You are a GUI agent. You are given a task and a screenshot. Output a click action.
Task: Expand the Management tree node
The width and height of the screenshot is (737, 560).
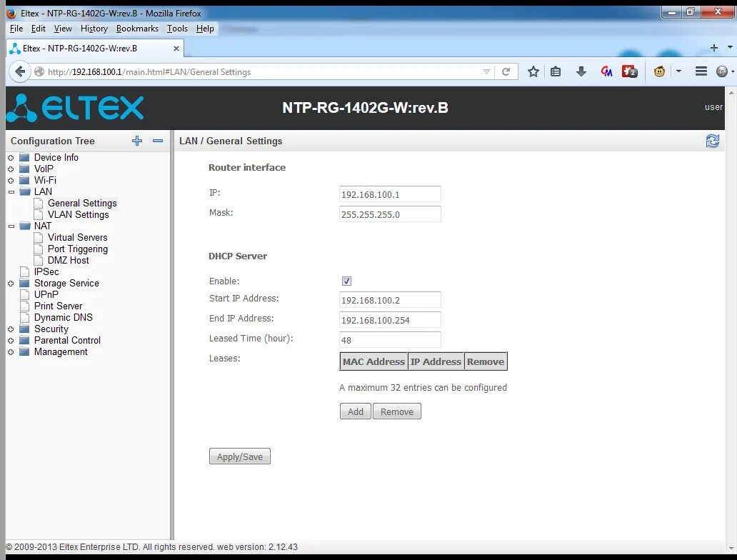pyautogui.click(x=11, y=352)
